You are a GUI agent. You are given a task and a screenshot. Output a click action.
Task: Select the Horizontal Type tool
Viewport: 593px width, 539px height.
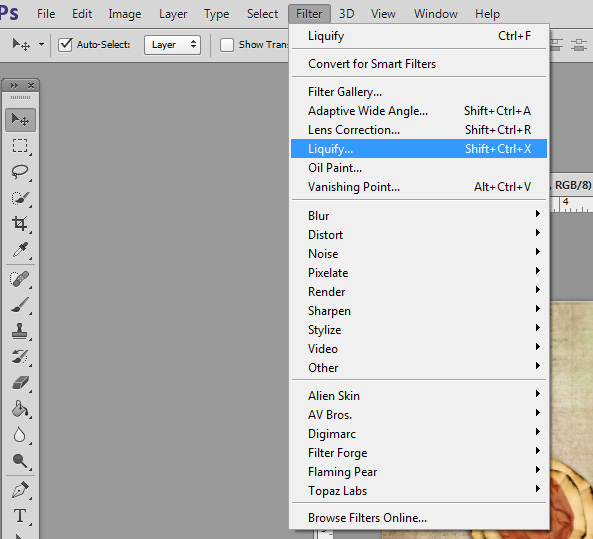[20, 516]
